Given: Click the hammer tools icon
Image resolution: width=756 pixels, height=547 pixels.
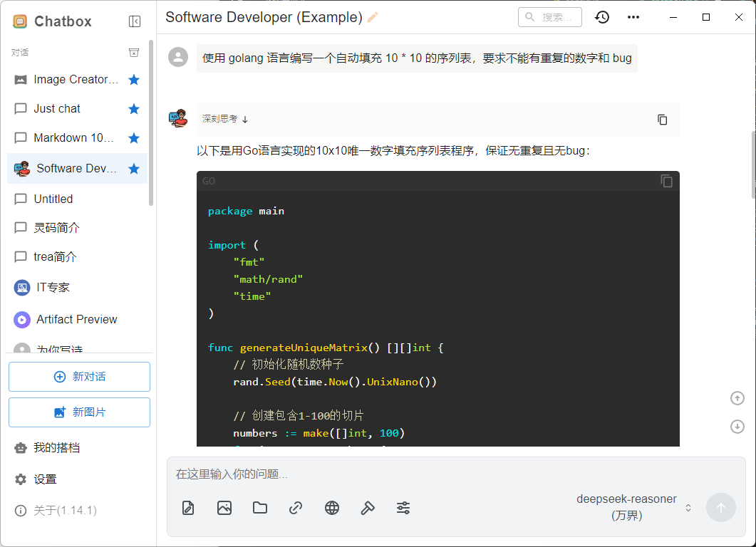Looking at the screenshot, I should click(368, 508).
